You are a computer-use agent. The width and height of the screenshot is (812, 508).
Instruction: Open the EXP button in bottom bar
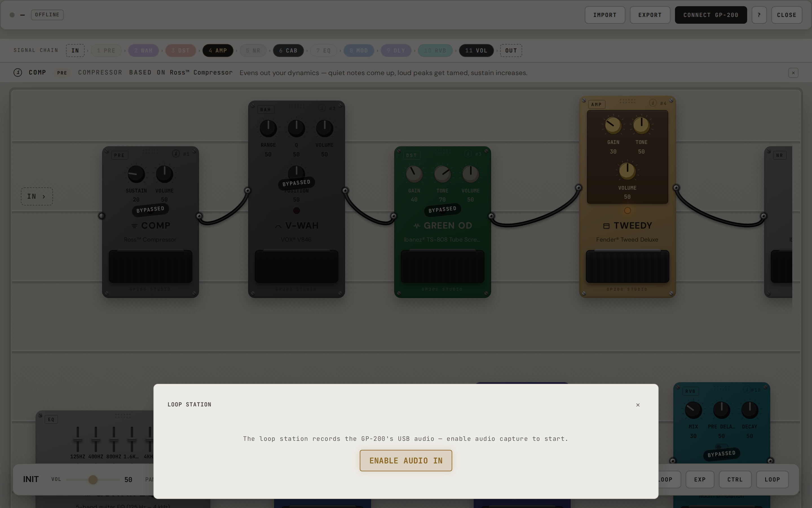click(x=700, y=479)
